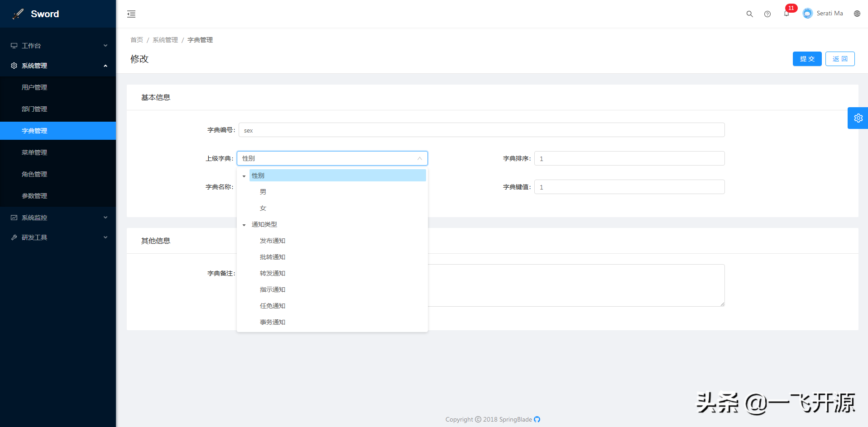Go to 首页 breadcrumb link

click(137, 40)
